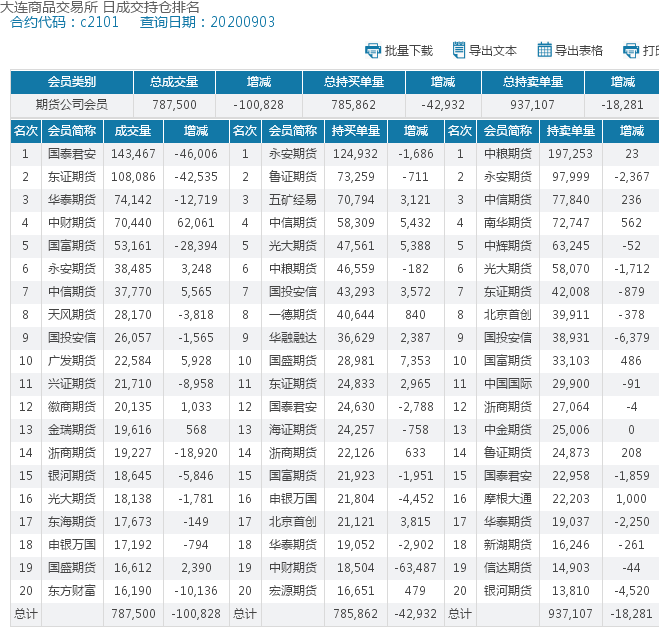The height and width of the screenshot is (629, 659).
Task: Select the 会员类别 header cell
Action: pyautogui.click(x=72, y=82)
